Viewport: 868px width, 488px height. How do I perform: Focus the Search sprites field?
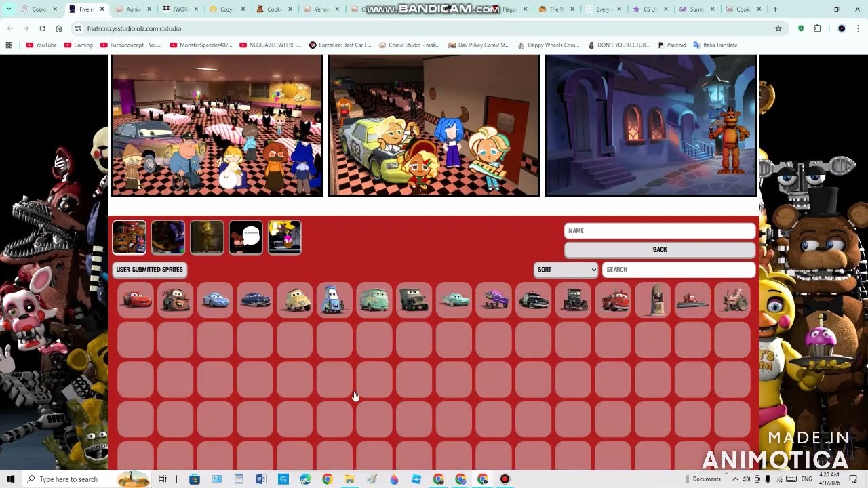point(679,269)
